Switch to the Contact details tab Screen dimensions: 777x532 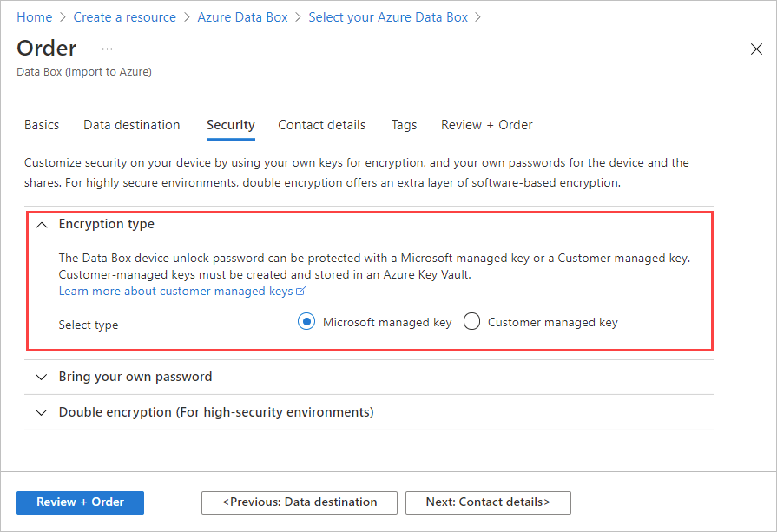[x=321, y=125]
